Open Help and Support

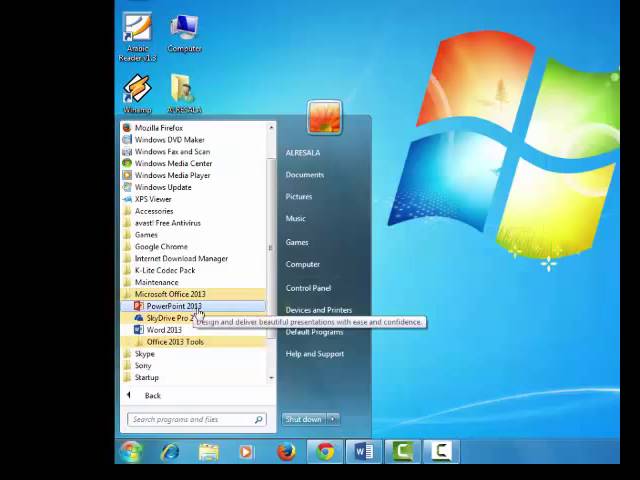tap(315, 354)
